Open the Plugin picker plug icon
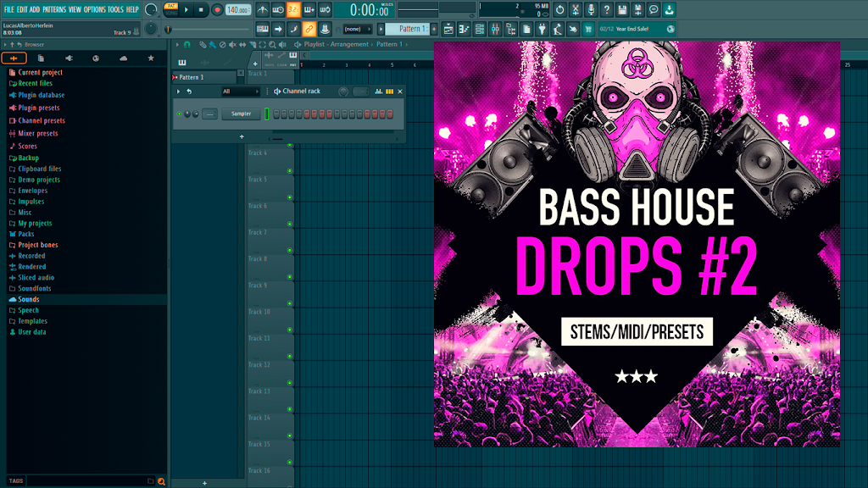Screen dimensions: 868x488 (x=542, y=29)
